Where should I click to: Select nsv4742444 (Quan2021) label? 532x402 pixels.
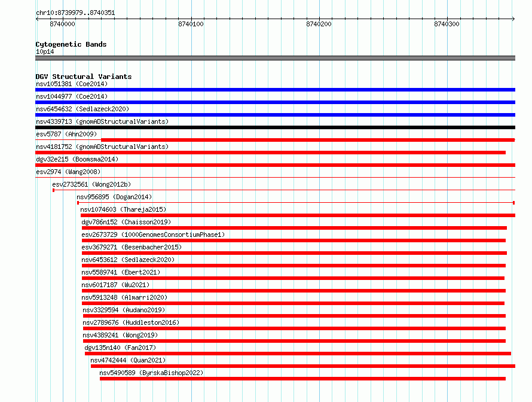click(x=128, y=360)
